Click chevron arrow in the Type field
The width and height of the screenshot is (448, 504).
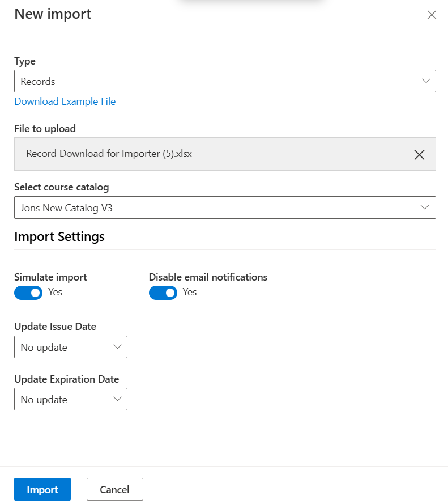[x=426, y=81]
